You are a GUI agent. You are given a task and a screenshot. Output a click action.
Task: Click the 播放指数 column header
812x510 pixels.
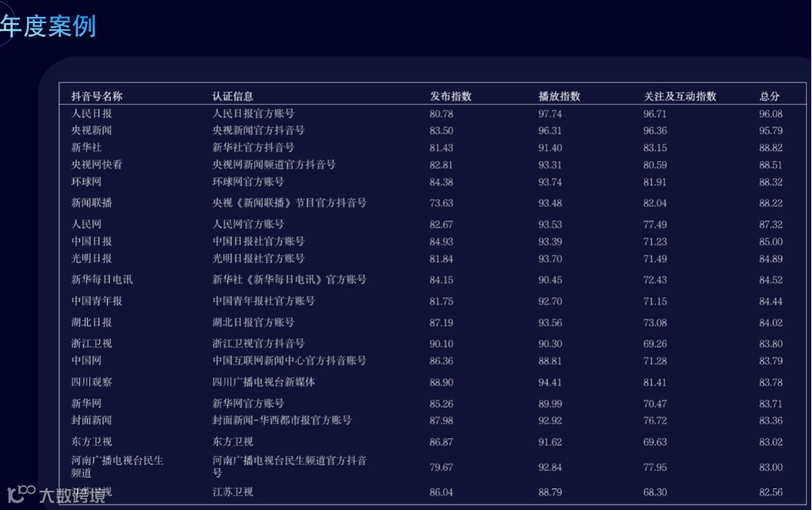[x=559, y=96]
